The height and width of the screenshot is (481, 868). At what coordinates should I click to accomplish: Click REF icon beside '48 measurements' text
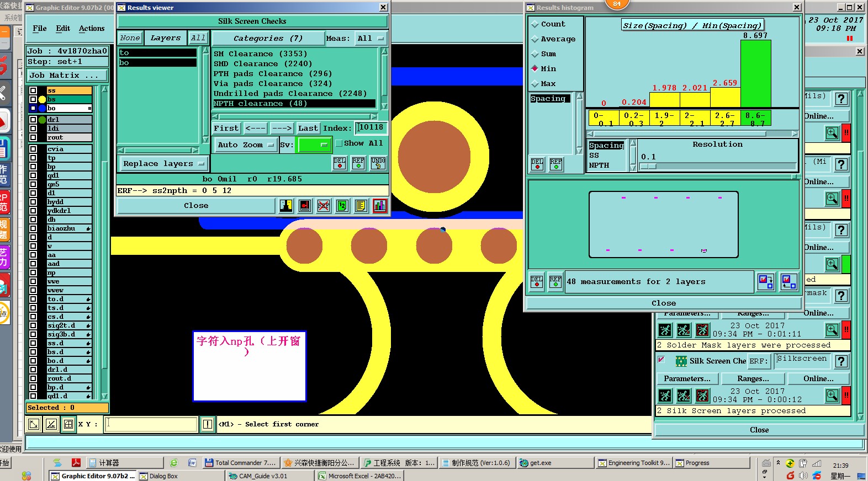point(555,281)
